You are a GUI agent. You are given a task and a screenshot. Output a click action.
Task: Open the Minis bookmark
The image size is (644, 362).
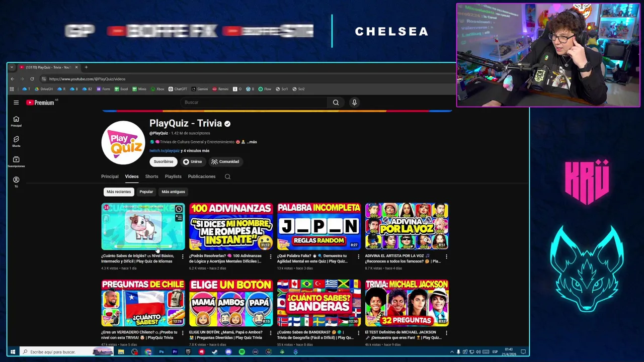(x=139, y=89)
